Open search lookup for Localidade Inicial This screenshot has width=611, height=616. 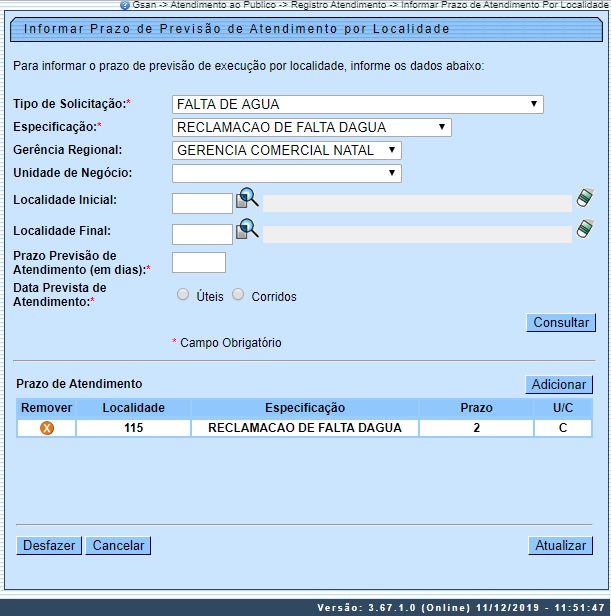(x=247, y=198)
